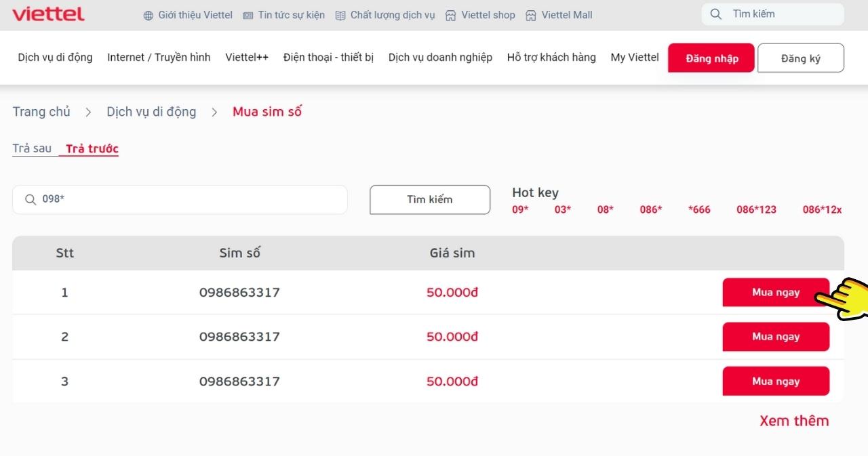Click sim number 0986863317 in row 3

(239, 381)
